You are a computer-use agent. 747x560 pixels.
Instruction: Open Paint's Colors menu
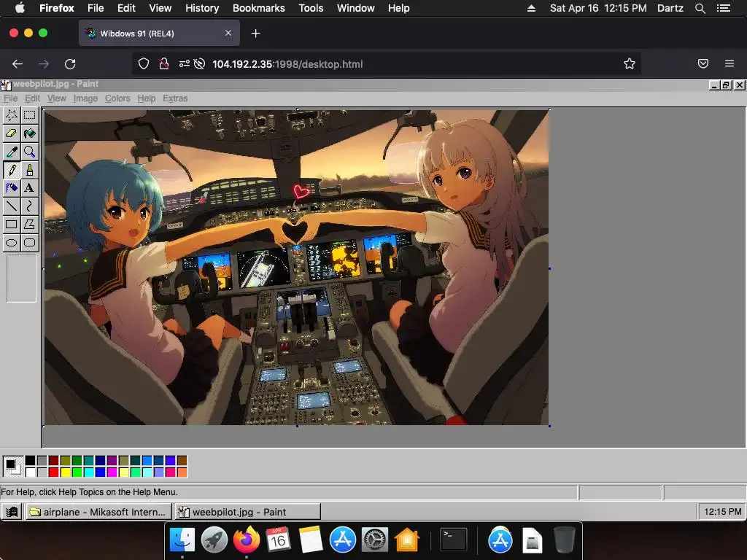coord(117,98)
